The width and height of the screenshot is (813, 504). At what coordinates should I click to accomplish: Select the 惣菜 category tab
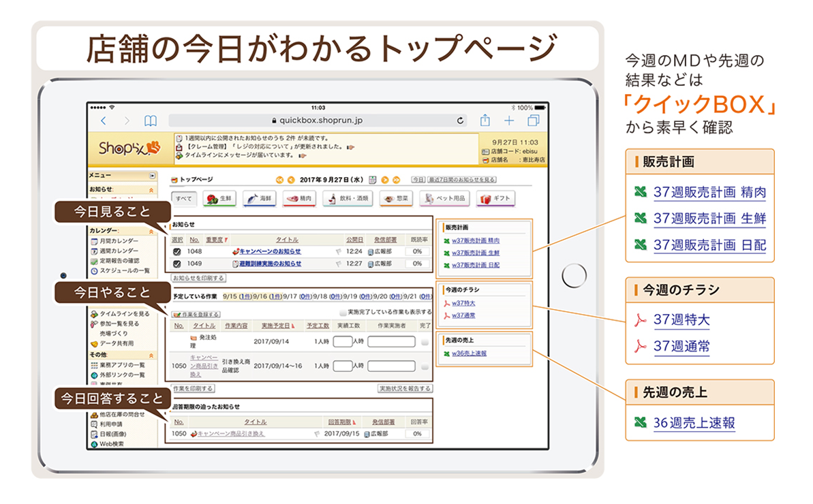pos(396,198)
